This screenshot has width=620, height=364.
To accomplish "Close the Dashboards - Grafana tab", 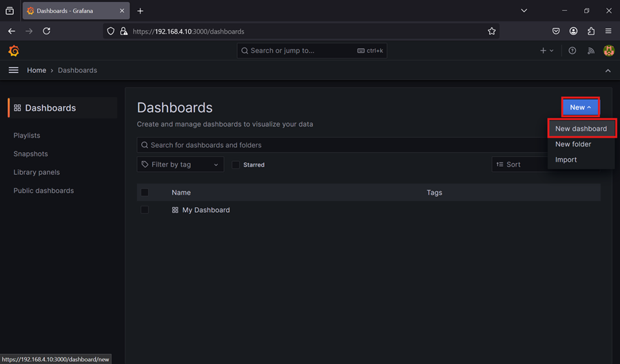I will (122, 10).
